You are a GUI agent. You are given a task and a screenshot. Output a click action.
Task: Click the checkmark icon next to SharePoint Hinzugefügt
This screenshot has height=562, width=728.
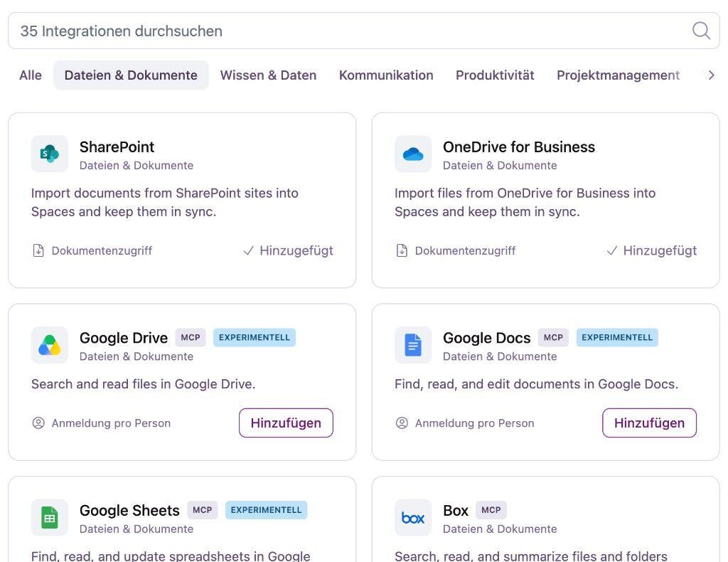point(248,251)
